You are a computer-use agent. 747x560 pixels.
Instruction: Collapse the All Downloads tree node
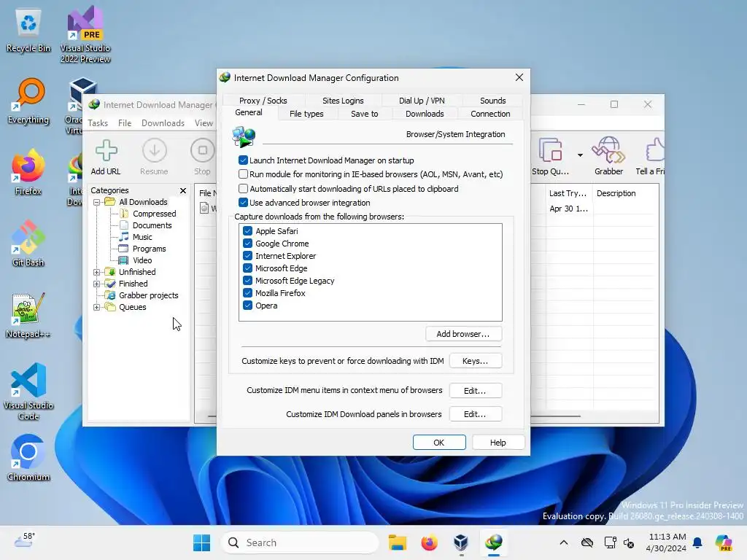(97, 202)
